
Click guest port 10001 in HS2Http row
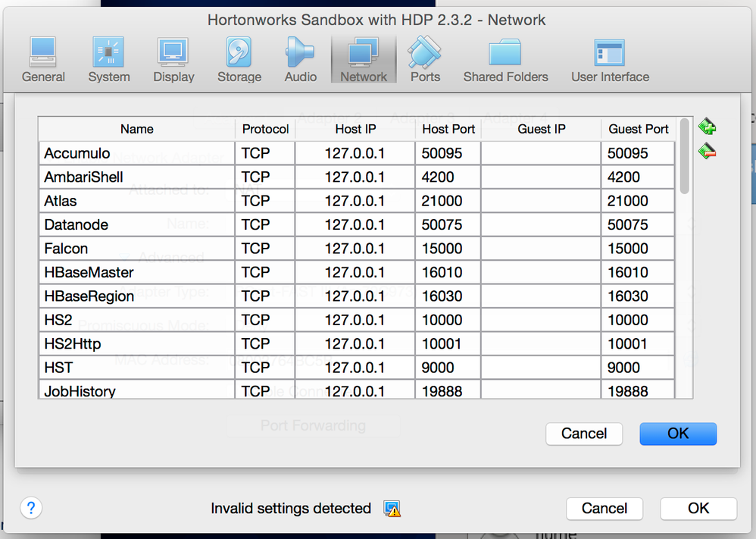coord(638,343)
